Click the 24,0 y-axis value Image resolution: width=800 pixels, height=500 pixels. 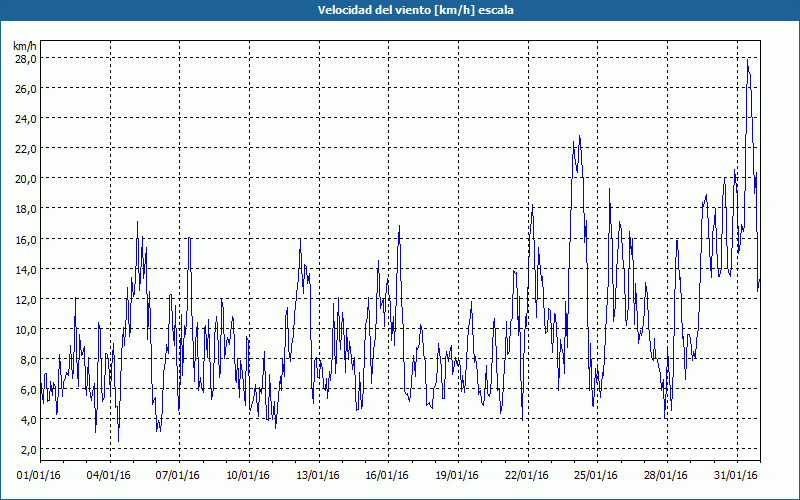coord(26,119)
